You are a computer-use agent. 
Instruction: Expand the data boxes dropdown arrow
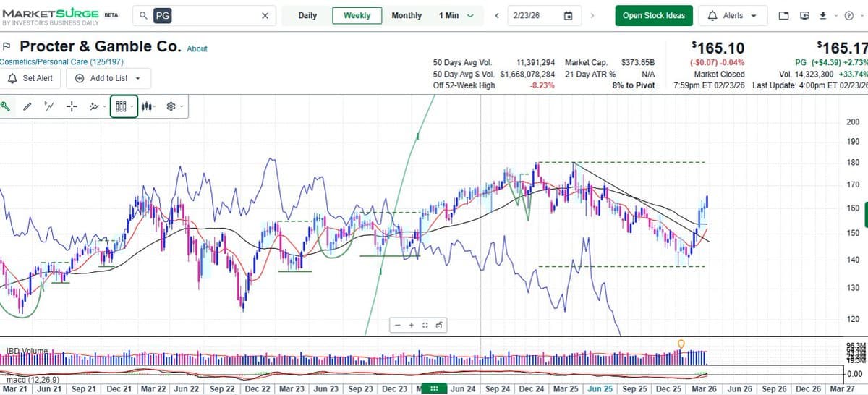[x=132, y=107]
